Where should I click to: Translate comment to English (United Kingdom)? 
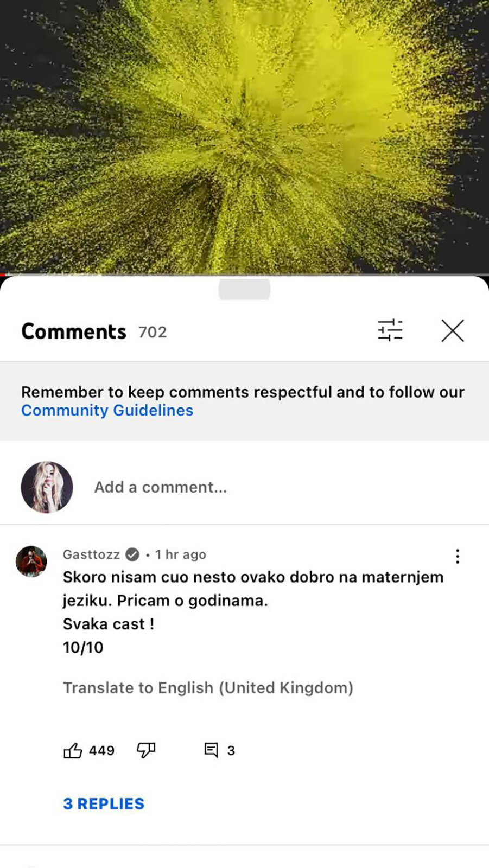[208, 688]
